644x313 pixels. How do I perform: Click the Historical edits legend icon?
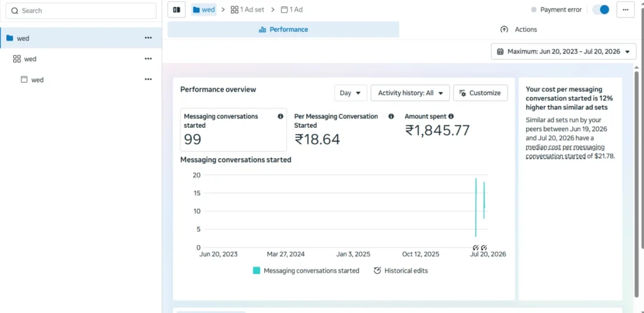[x=377, y=271]
